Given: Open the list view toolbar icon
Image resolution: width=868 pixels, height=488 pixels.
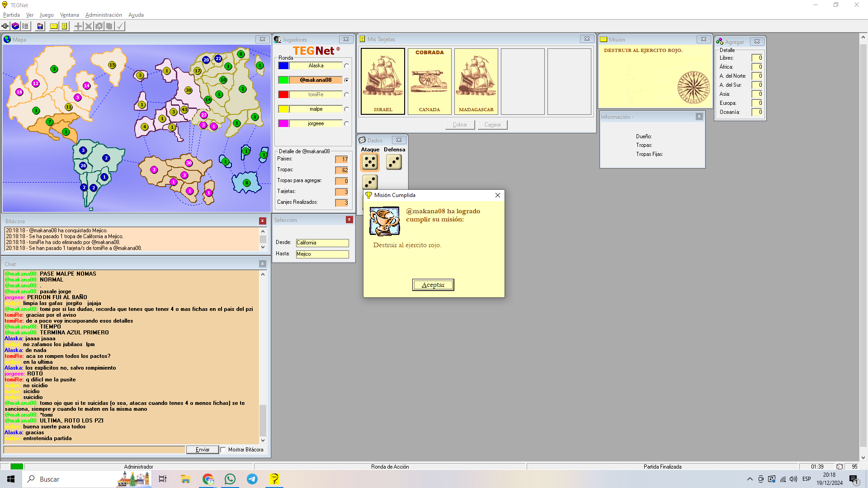Looking at the screenshot, I should [x=25, y=26].
